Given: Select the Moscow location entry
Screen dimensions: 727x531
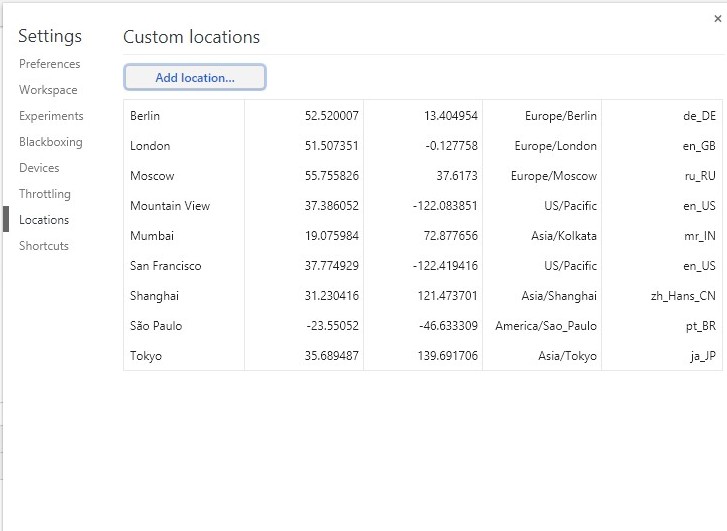Looking at the screenshot, I should point(152,176).
